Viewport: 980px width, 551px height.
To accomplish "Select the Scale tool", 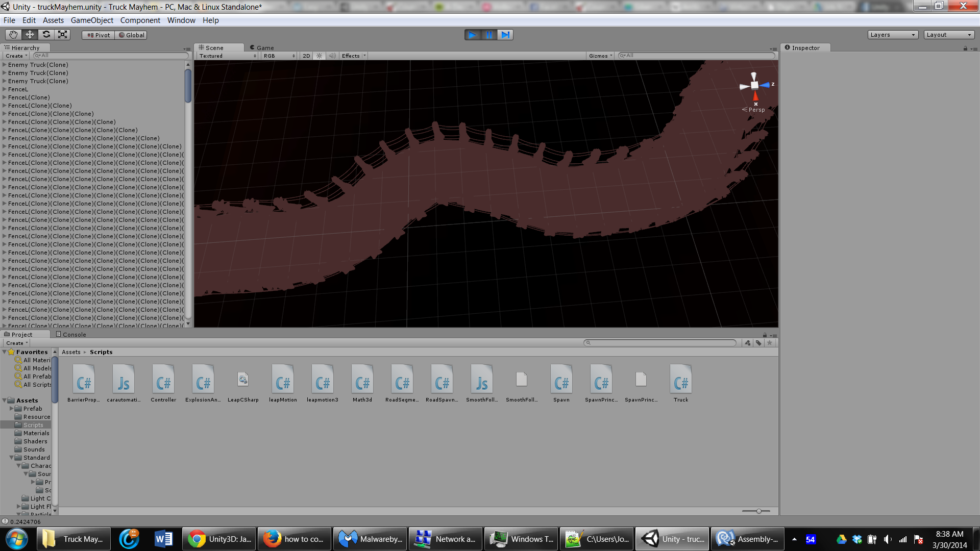I will coord(63,35).
